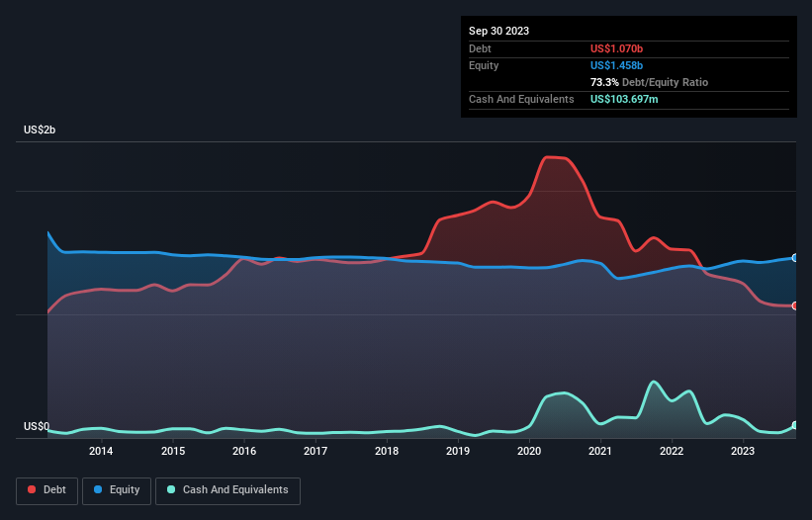
Task: Click the 2022 x-axis label
Action: point(672,451)
